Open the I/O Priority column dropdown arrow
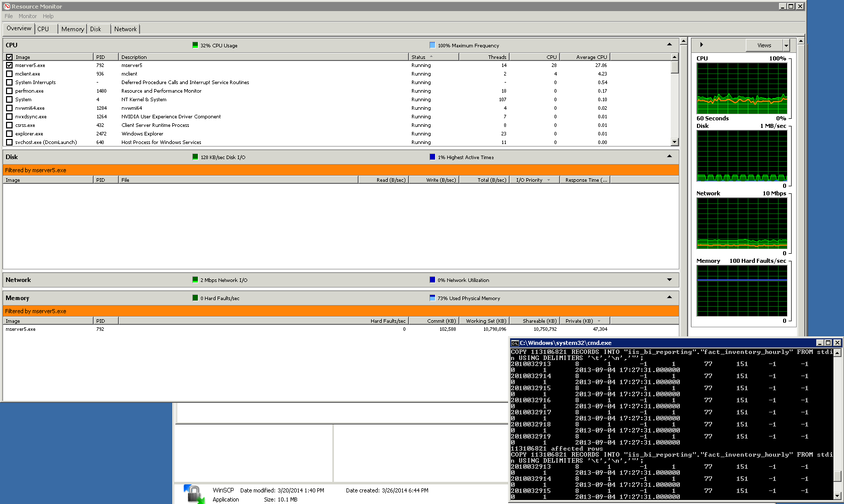 click(x=548, y=180)
